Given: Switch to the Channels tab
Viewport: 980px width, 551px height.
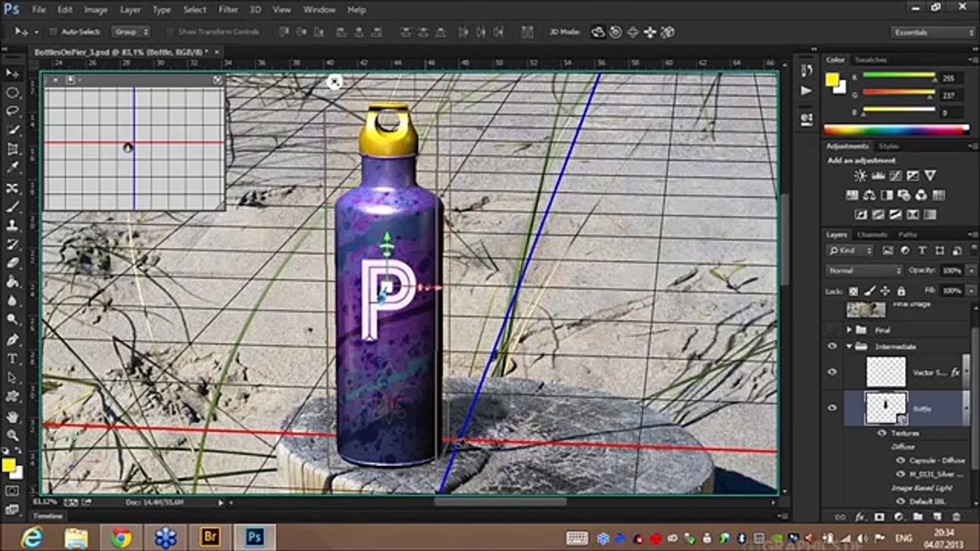Looking at the screenshot, I should [x=872, y=234].
